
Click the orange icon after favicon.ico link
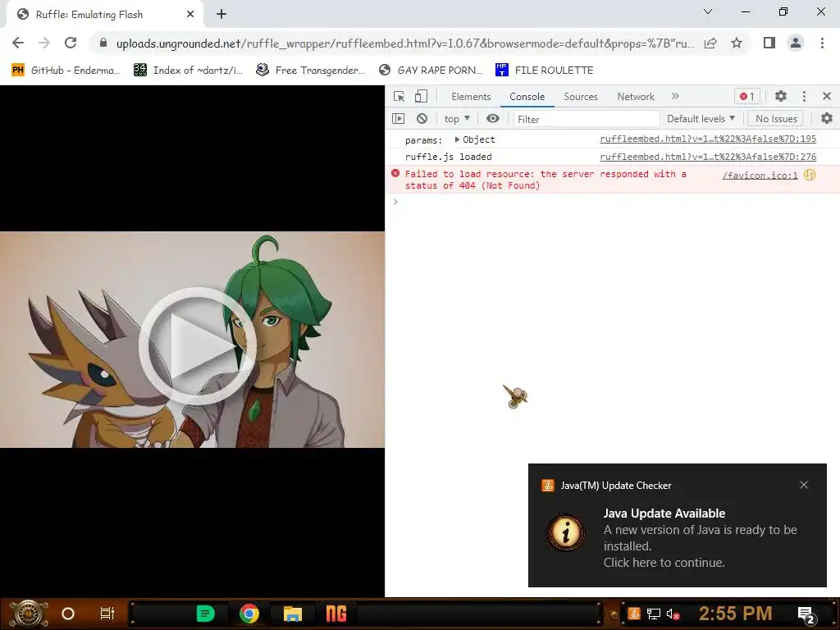click(810, 175)
